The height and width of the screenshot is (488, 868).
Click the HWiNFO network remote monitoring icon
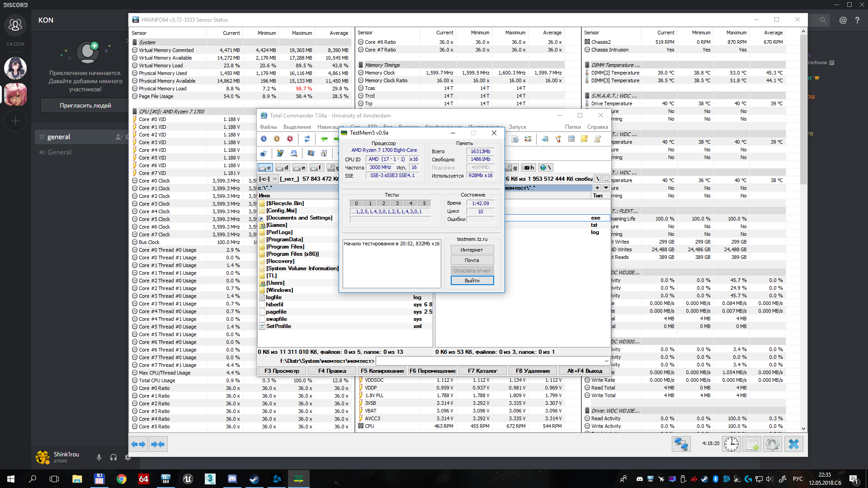tap(681, 444)
